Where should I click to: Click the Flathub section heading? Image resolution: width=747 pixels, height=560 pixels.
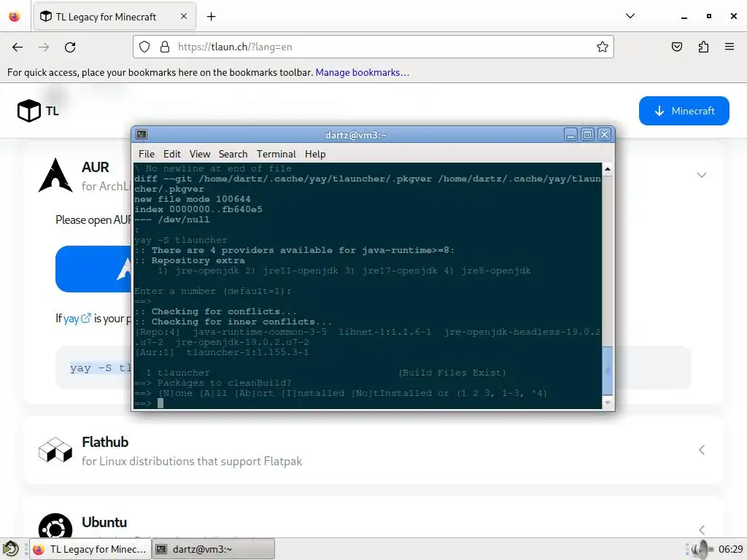105,442
